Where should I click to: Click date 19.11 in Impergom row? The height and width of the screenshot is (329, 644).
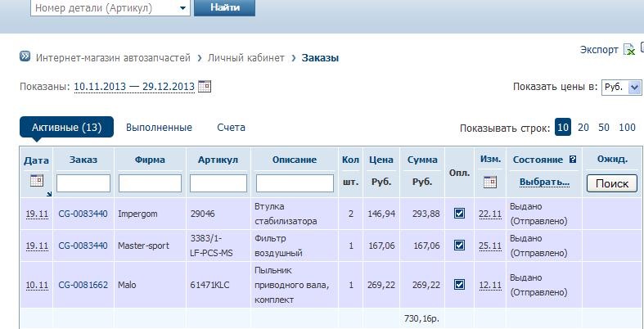[37, 214]
